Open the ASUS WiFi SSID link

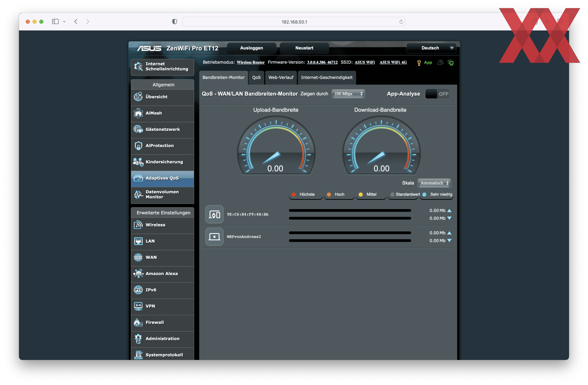[x=365, y=63]
